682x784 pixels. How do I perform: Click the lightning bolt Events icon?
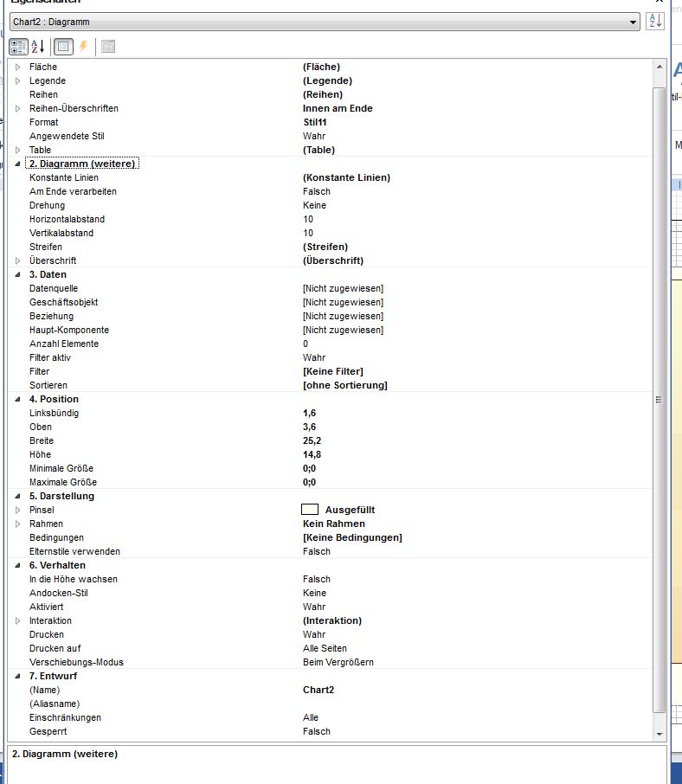point(83,47)
